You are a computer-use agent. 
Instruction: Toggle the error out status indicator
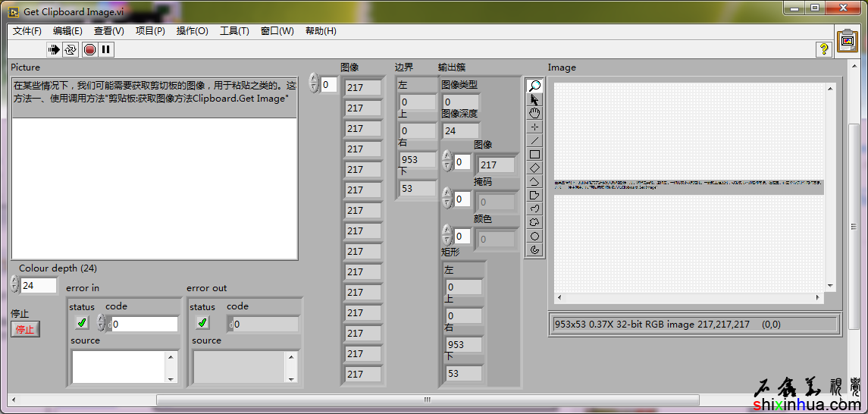202,323
